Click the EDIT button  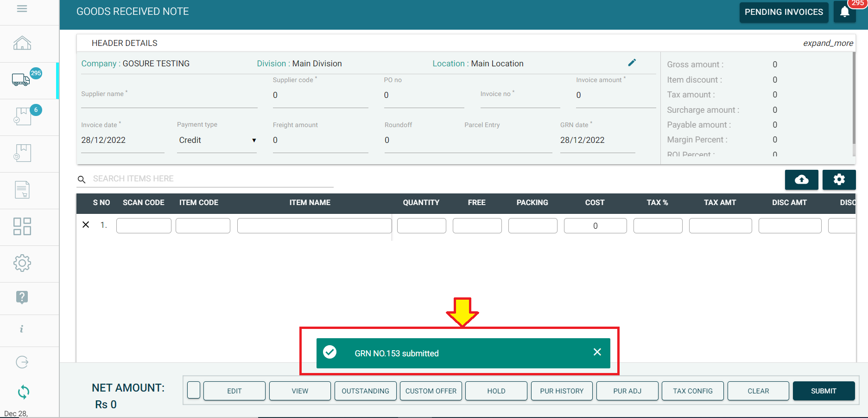pyautogui.click(x=234, y=391)
